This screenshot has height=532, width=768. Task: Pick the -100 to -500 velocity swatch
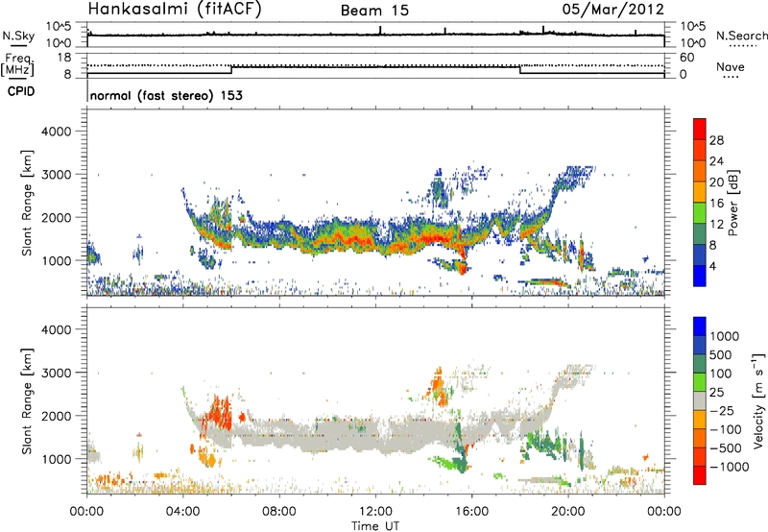tap(700, 438)
